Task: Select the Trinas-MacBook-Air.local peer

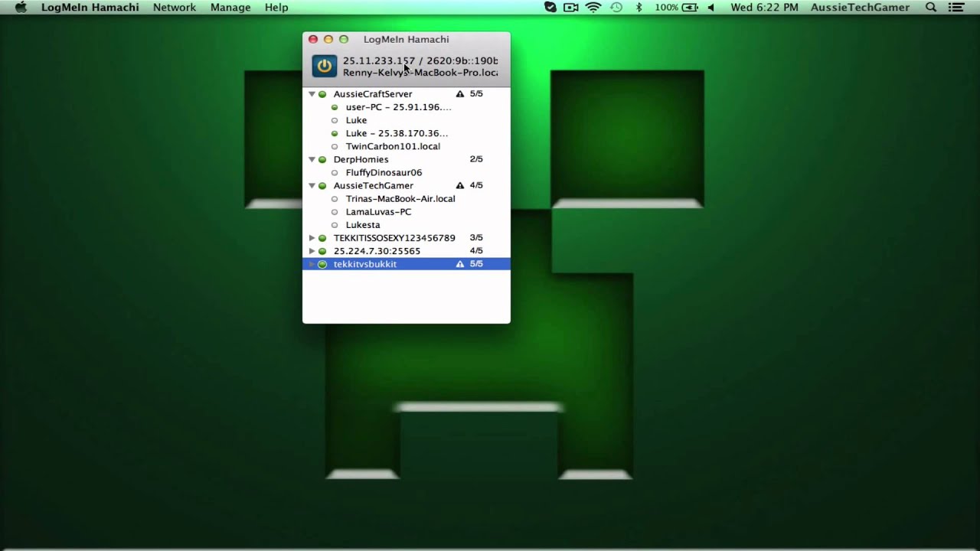Action: (x=400, y=198)
